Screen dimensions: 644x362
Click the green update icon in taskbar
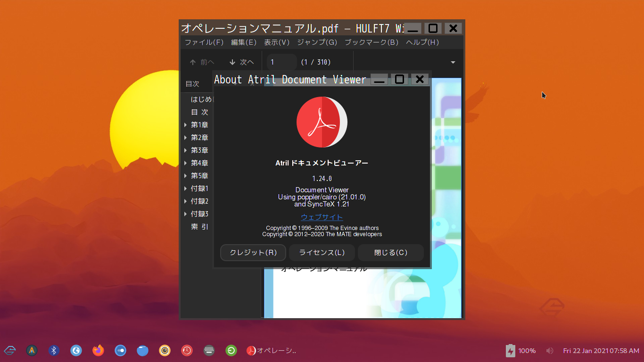point(231,350)
